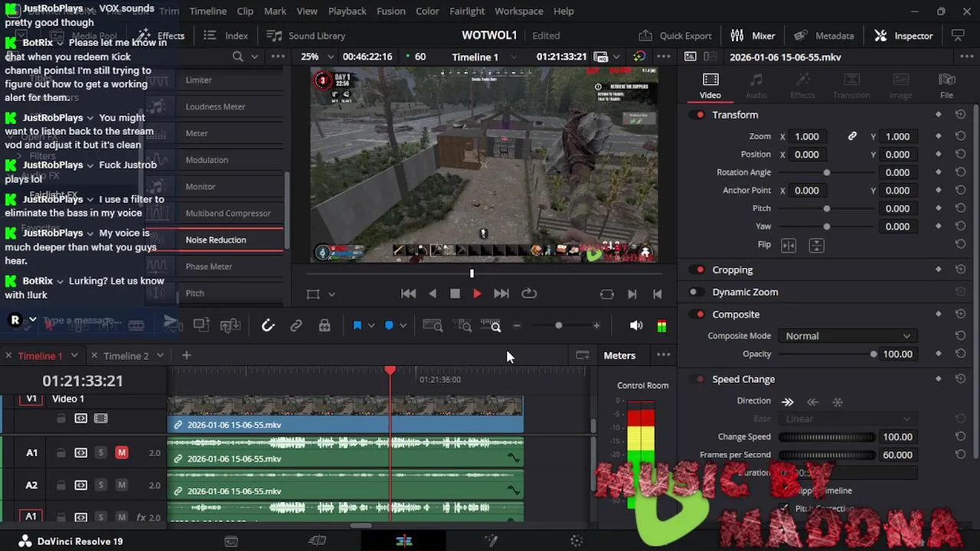Enable Dynamic Zoom switch
The image size is (980, 551).
[697, 292]
